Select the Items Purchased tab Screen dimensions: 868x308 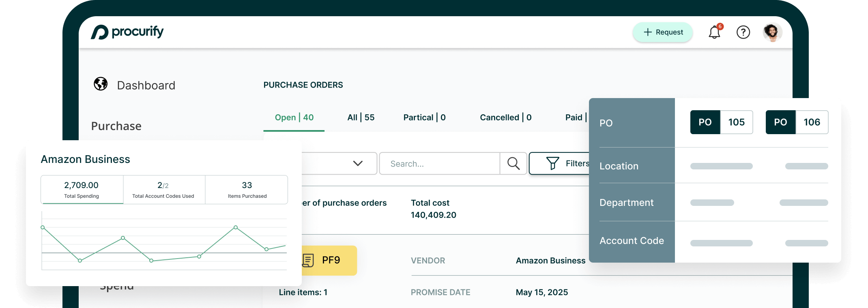click(x=247, y=190)
